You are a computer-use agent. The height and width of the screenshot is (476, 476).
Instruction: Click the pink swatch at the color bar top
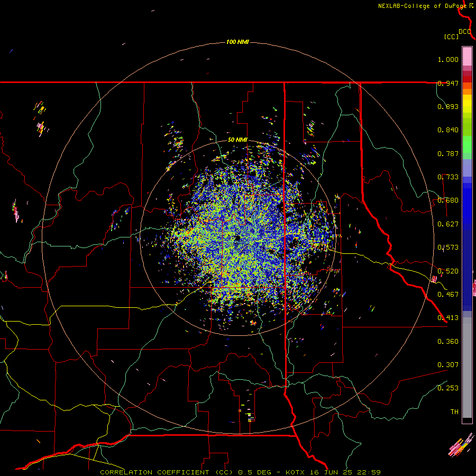coord(467,57)
